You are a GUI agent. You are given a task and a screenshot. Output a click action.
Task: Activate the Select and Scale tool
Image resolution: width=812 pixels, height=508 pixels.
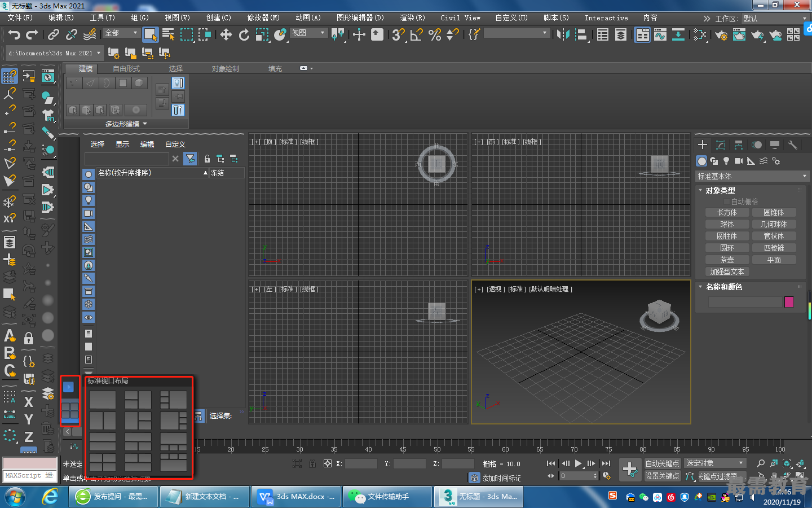(x=262, y=35)
